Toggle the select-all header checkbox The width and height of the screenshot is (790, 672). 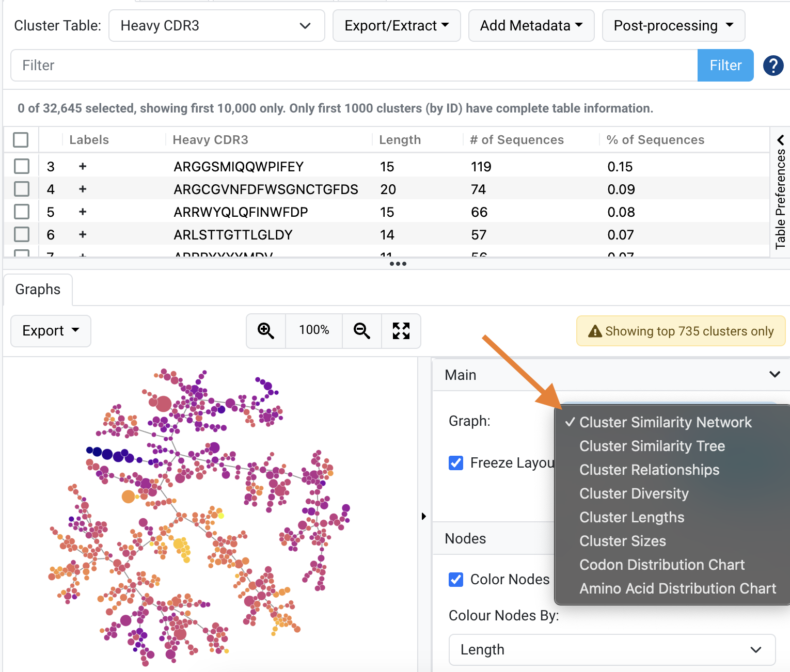click(x=21, y=140)
